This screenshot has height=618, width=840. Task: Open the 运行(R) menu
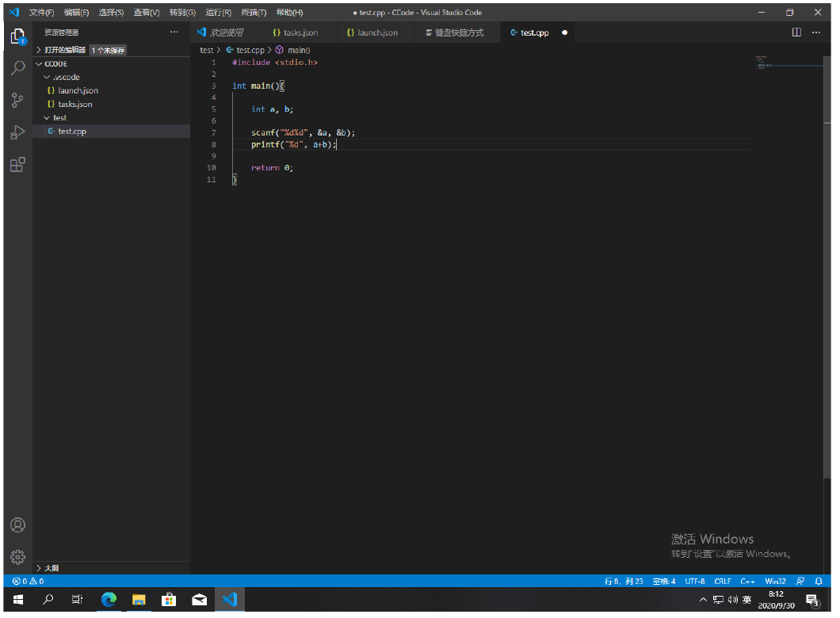[218, 13]
